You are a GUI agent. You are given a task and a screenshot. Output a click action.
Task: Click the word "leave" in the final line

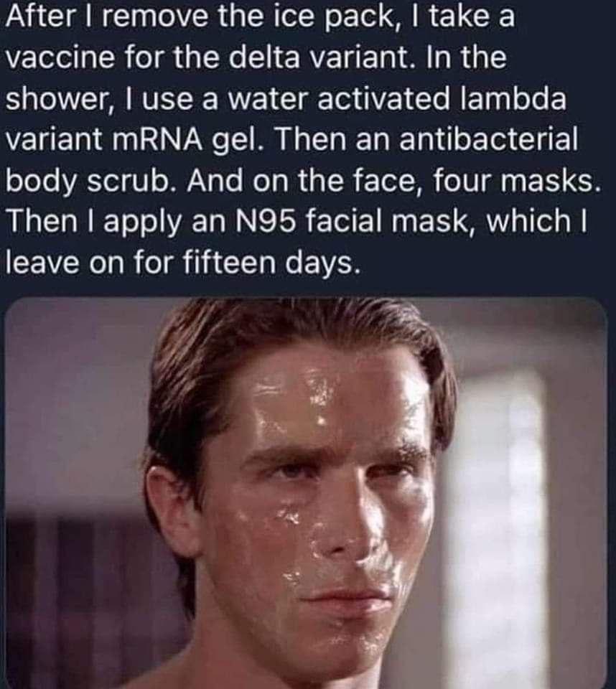coord(44,263)
